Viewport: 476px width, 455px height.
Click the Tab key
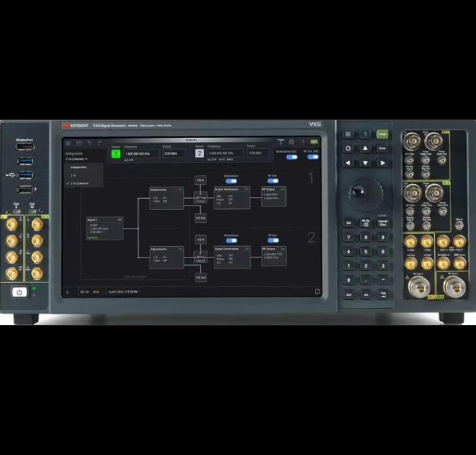tap(383, 295)
